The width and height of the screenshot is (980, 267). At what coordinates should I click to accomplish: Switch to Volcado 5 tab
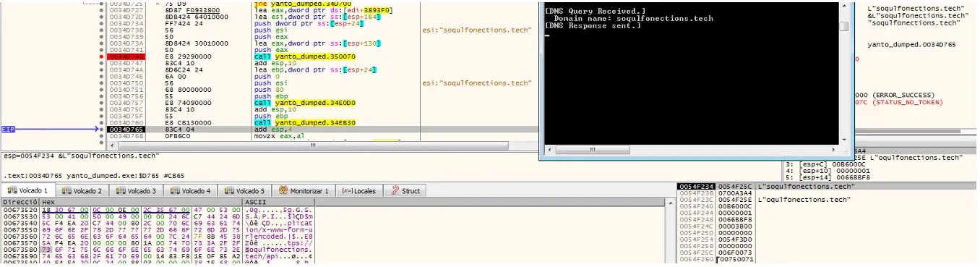[244, 190]
